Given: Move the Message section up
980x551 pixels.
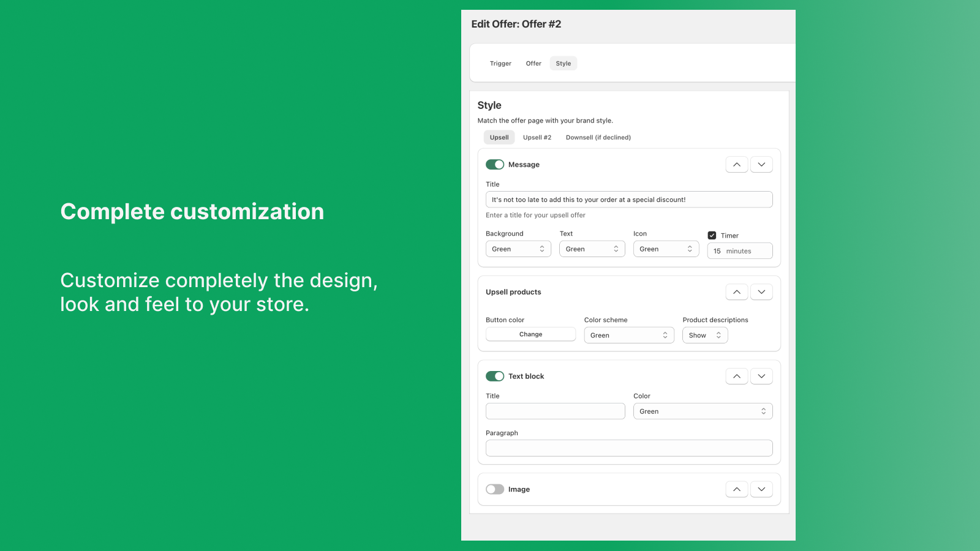Looking at the screenshot, I should (x=736, y=165).
